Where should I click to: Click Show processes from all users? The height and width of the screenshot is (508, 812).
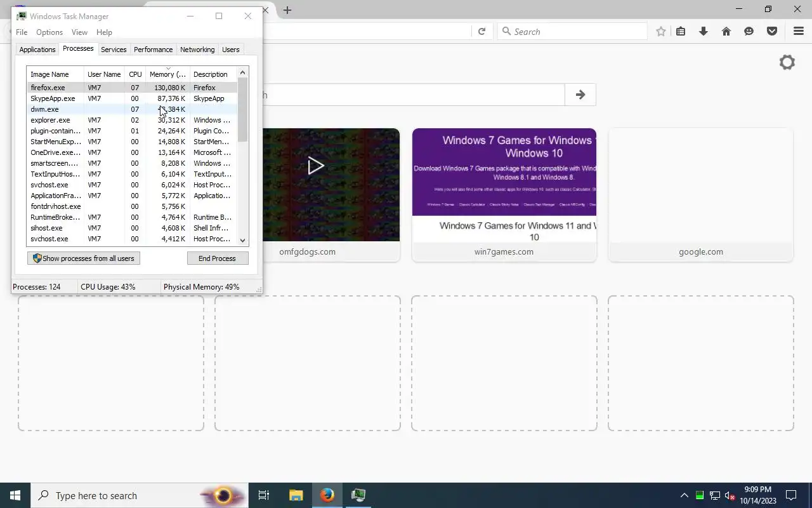[84, 258]
